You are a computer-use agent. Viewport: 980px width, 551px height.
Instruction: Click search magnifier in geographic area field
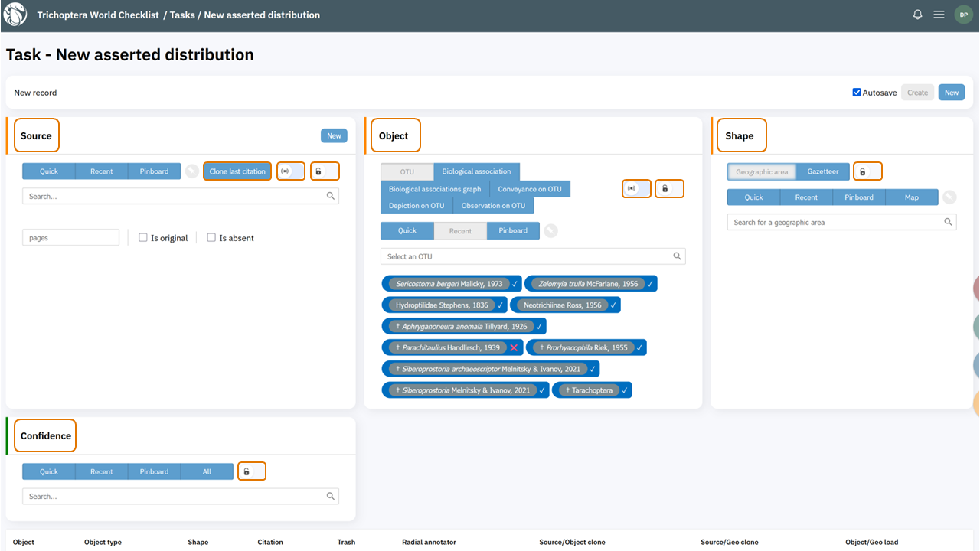point(948,223)
